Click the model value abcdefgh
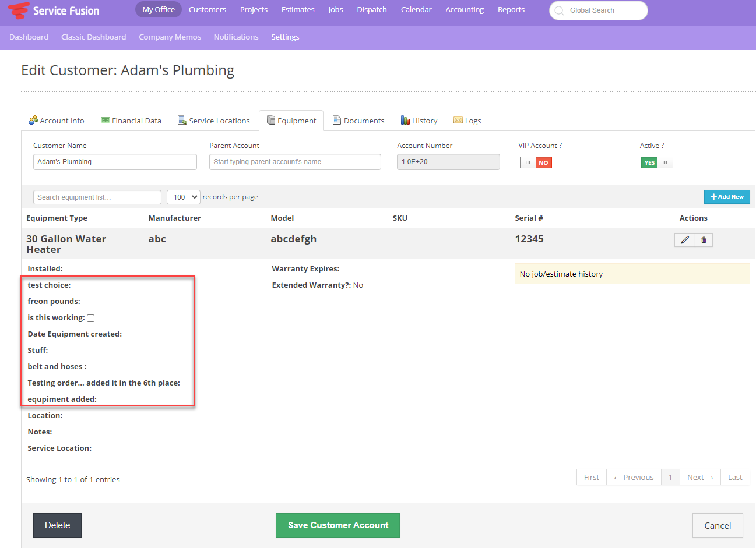The image size is (756, 548). point(294,239)
